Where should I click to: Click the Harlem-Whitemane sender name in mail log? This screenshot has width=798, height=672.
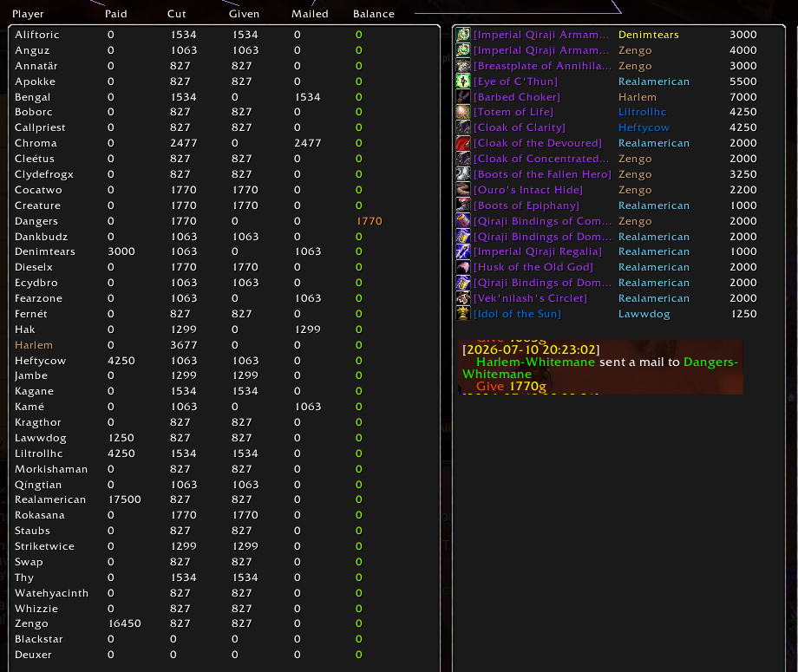(x=535, y=362)
